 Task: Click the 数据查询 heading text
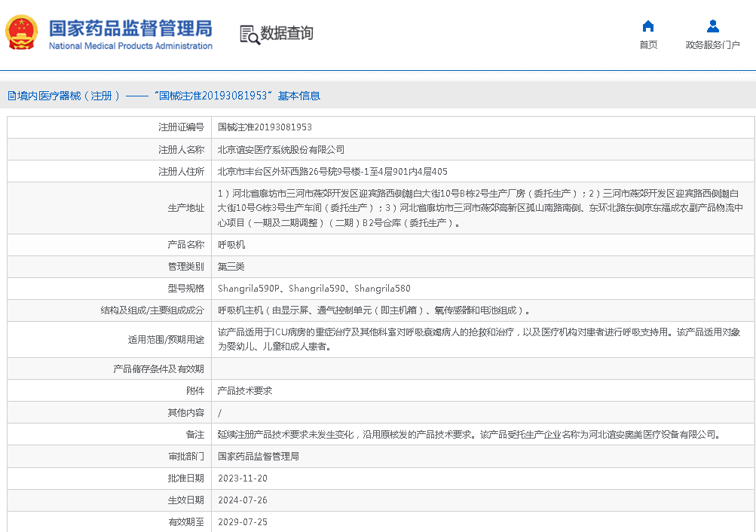pyautogui.click(x=286, y=33)
